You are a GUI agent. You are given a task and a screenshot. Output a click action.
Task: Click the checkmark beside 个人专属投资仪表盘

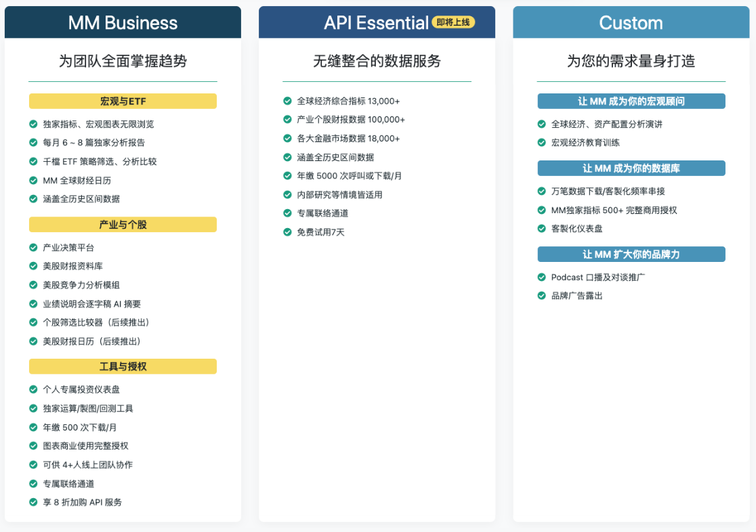(33, 390)
